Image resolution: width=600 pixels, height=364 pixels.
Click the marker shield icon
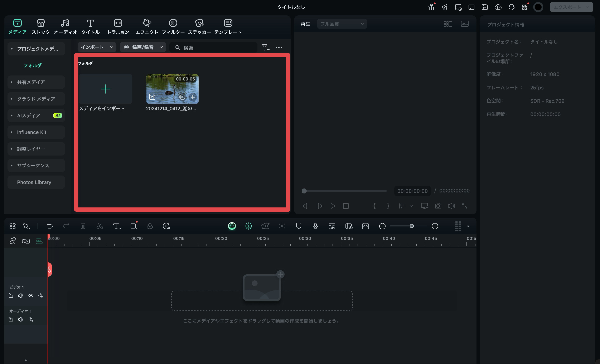(299, 226)
